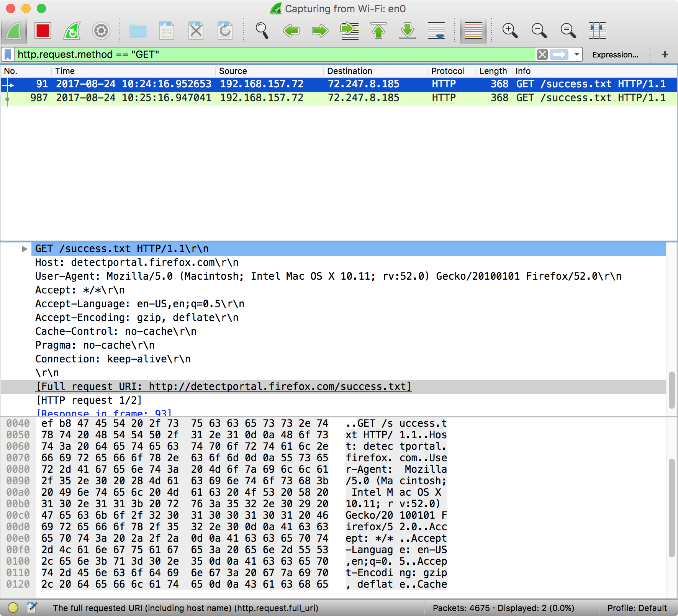Zoom in the main window text
This screenshot has width=678, height=616.
[x=510, y=31]
